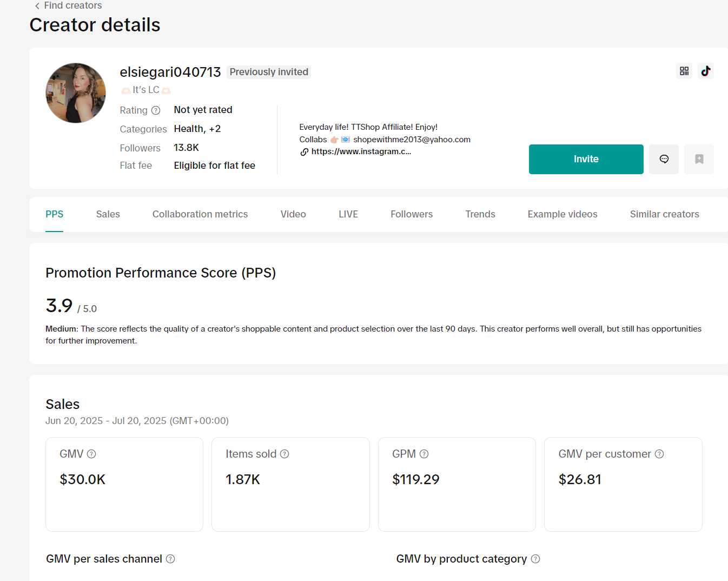The width and height of the screenshot is (728, 581).
Task: Click the chat message icon button
Action: (664, 159)
